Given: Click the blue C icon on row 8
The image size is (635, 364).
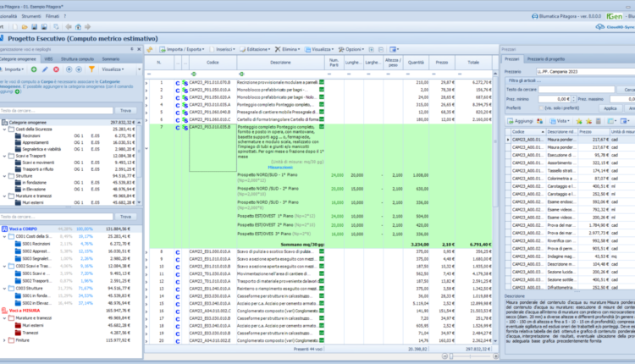Looking at the screenshot, I should click(x=178, y=252).
